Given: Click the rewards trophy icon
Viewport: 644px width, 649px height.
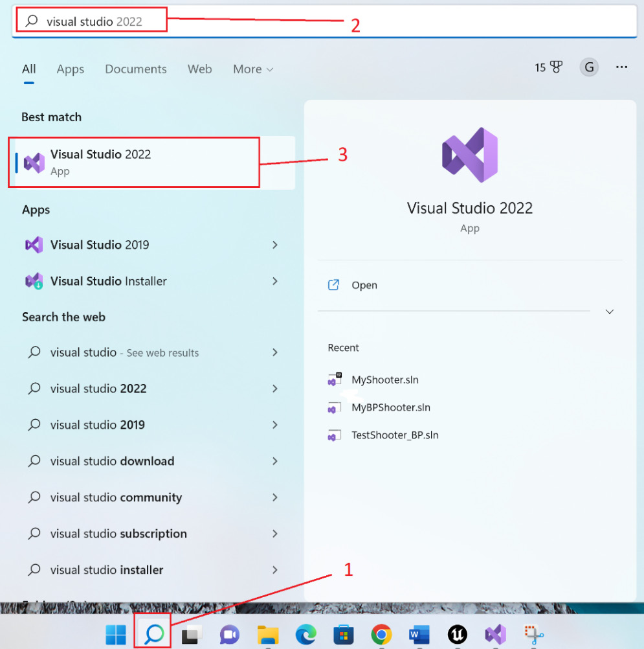Looking at the screenshot, I should 557,67.
